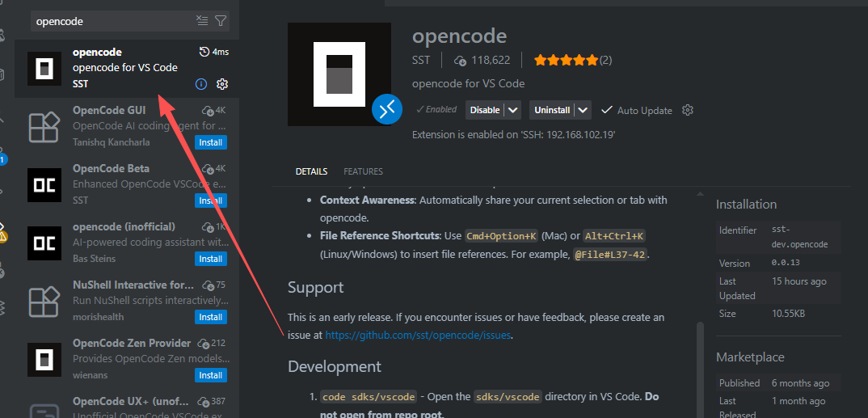Click opencode (inofficial) OC logo icon
868x418 pixels.
click(44, 243)
